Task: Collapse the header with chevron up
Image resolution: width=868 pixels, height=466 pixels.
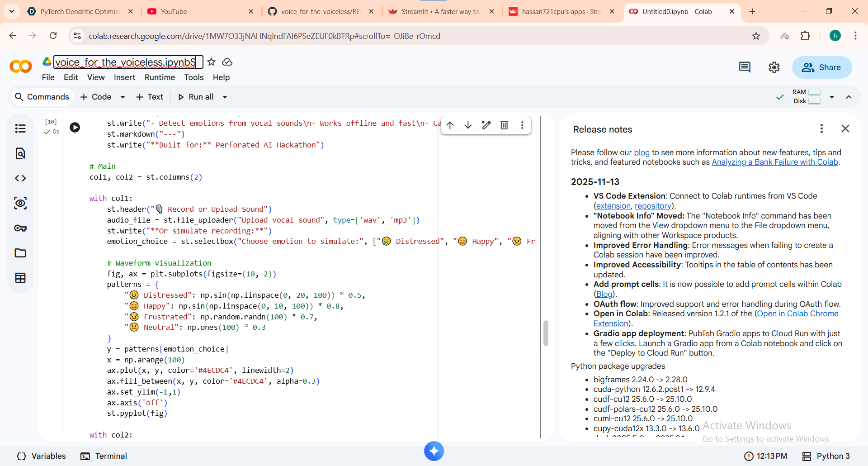Action: [849, 97]
